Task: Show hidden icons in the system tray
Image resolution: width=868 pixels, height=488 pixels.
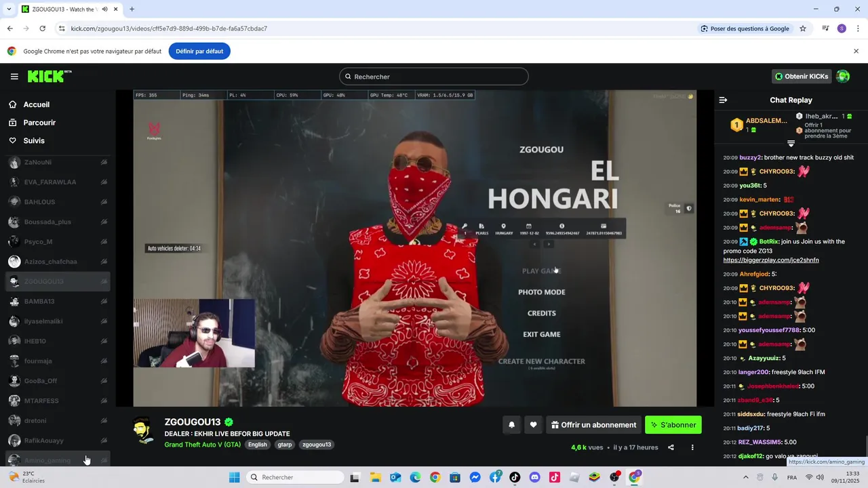Action: [746, 477]
